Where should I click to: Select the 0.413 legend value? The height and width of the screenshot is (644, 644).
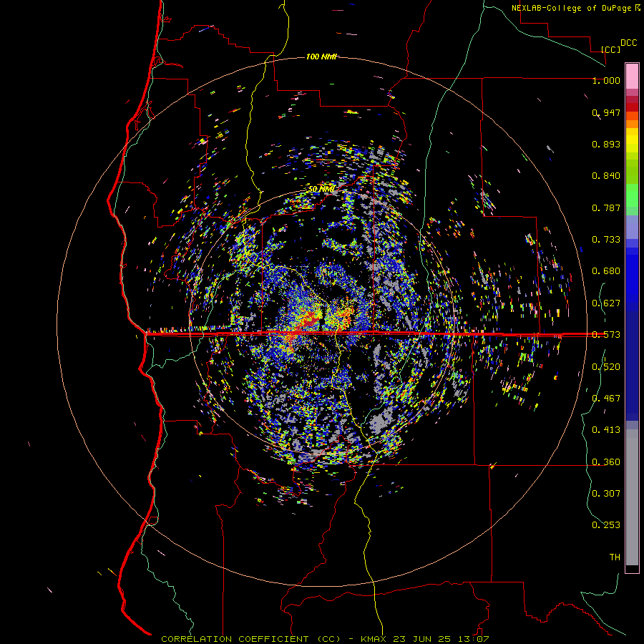606,430
